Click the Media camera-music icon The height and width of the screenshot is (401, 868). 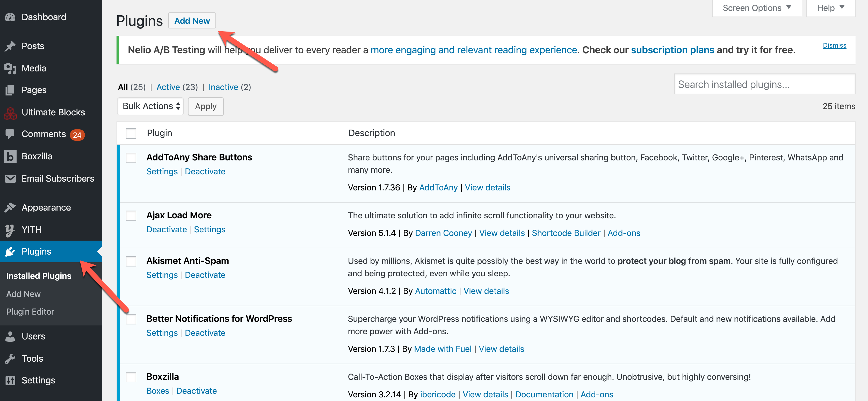tap(10, 68)
